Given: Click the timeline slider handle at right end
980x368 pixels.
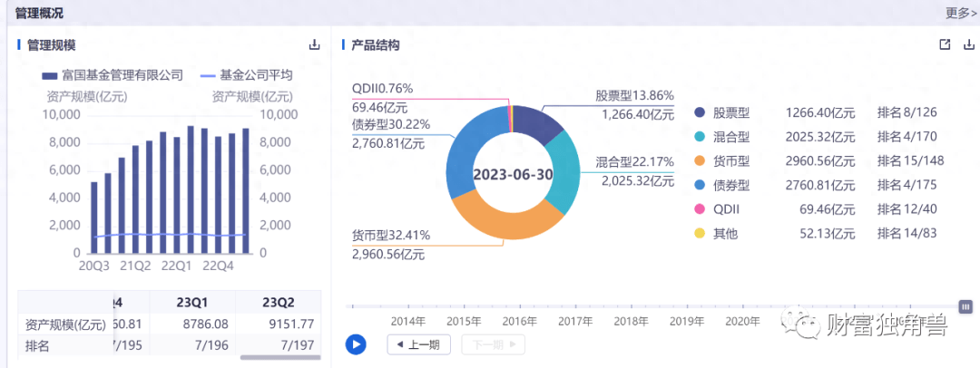Looking at the screenshot, I should (965, 306).
